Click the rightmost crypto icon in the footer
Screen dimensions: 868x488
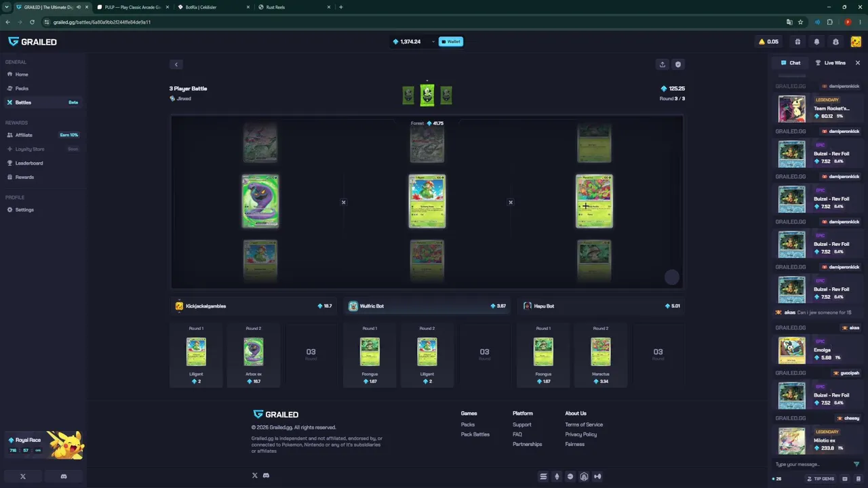(x=597, y=476)
